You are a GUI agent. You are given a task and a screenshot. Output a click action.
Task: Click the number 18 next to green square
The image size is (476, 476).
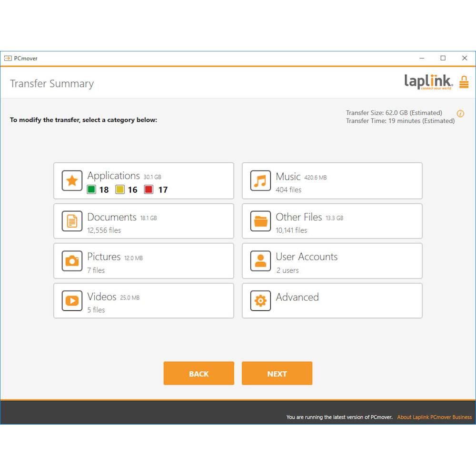tap(104, 190)
